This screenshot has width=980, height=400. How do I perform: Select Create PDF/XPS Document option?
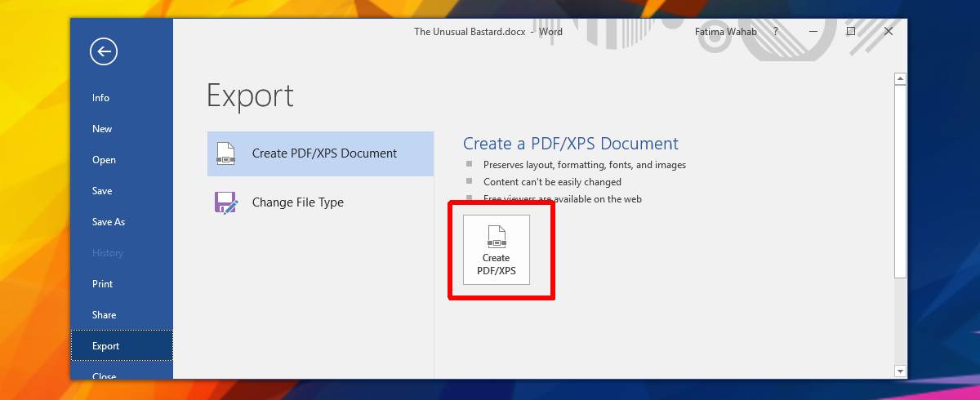coord(320,153)
